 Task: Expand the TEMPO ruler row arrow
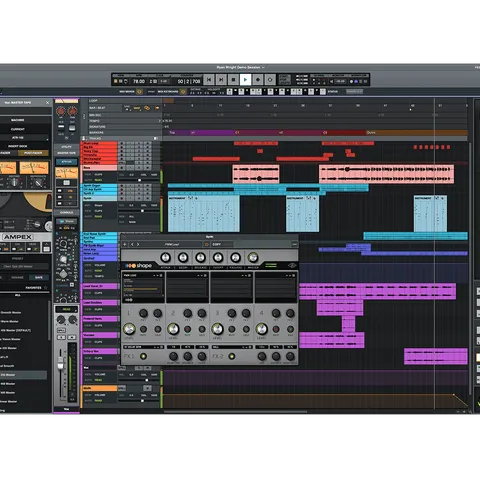159,121
